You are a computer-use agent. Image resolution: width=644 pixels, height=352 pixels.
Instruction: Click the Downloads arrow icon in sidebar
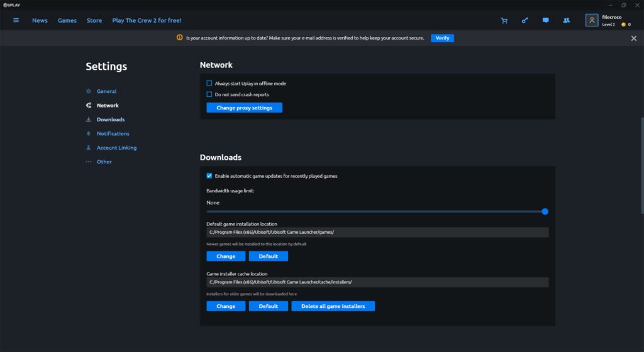88,119
